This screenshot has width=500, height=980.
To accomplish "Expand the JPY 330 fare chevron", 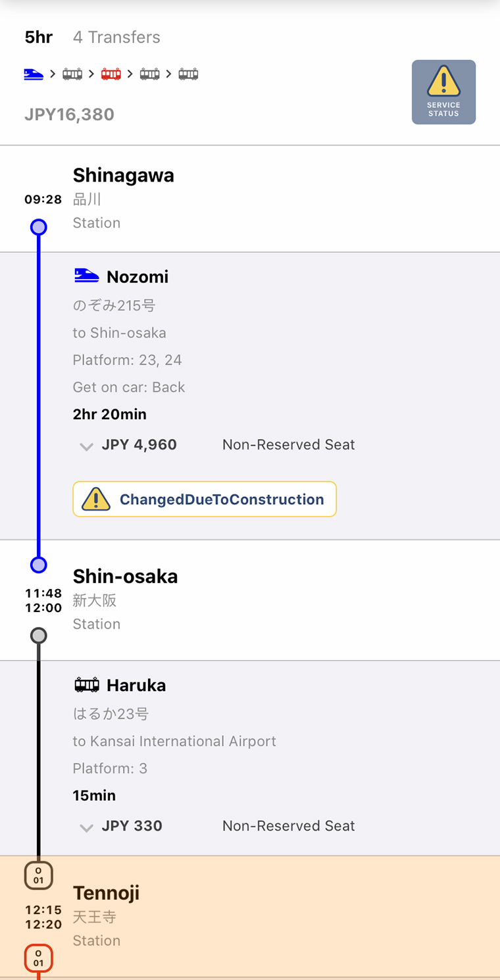I will click(x=86, y=827).
